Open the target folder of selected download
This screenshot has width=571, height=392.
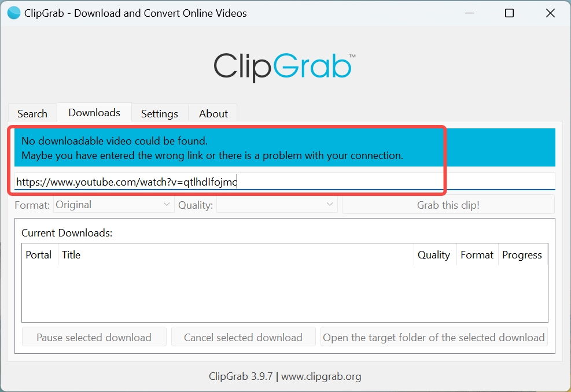[x=434, y=337]
